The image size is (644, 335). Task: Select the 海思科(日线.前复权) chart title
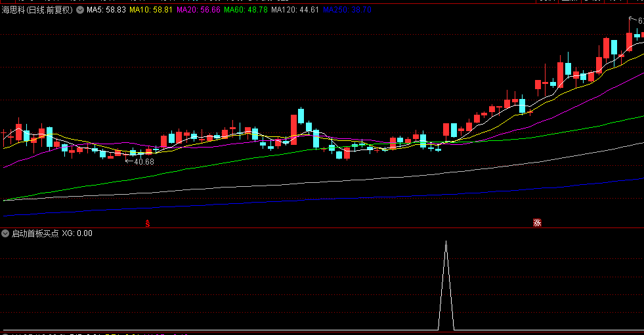pyautogui.click(x=37, y=10)
